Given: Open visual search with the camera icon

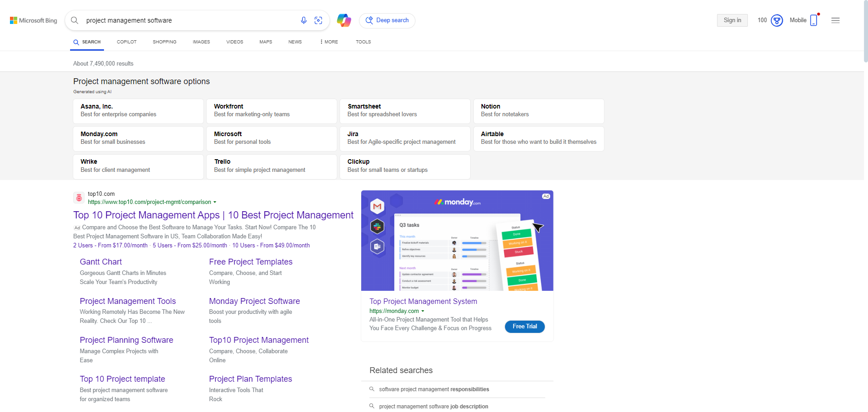Looking at the screenshot, I should pos(318,20).
